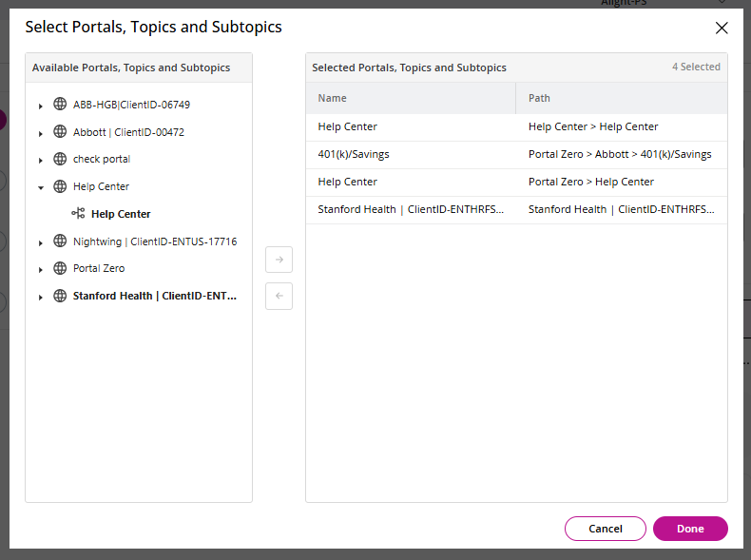Click the Portal Zero globe icon
751x560 pixels.
pos(60,268)
